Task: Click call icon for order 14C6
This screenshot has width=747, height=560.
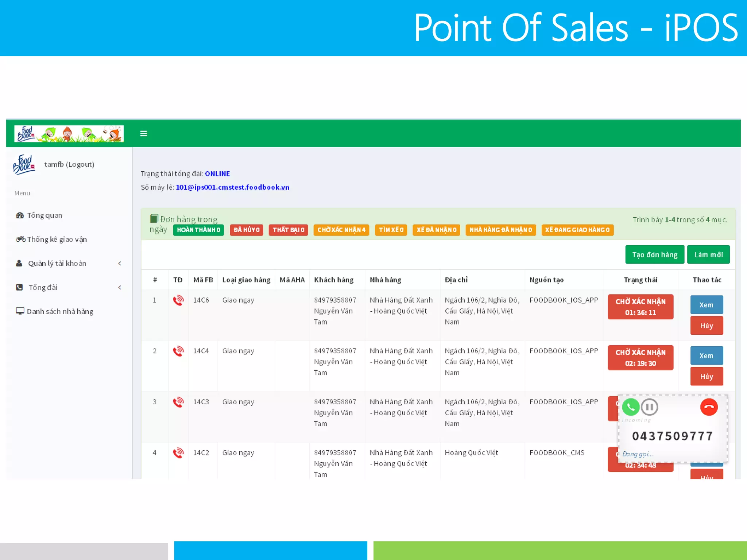Action: point(178,300)
